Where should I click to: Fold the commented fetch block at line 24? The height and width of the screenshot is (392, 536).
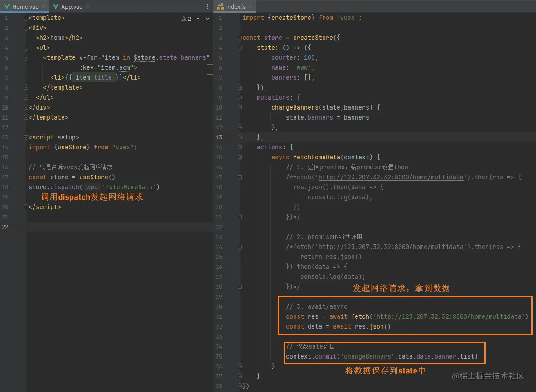(x=240, y=247)
